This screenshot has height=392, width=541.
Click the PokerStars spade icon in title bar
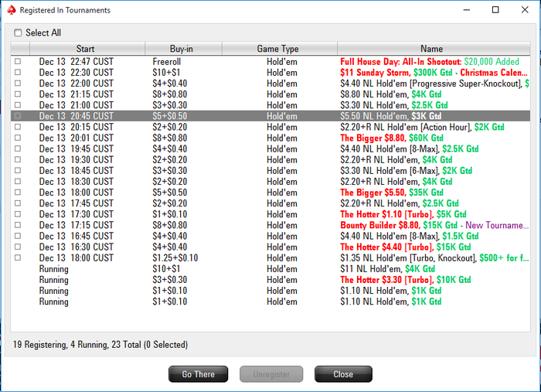(12, 10)
